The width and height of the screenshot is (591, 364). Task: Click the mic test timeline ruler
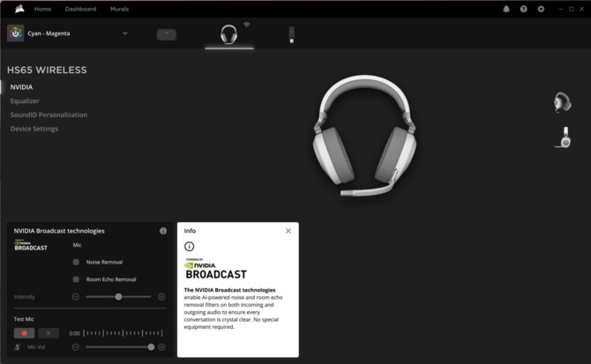[123, 333]
